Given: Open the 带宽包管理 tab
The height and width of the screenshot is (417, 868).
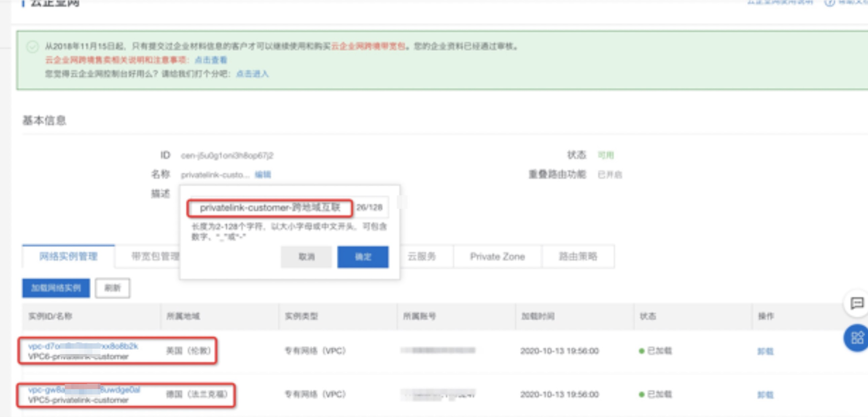Looking at the screenshot, I should pos(155,257).
